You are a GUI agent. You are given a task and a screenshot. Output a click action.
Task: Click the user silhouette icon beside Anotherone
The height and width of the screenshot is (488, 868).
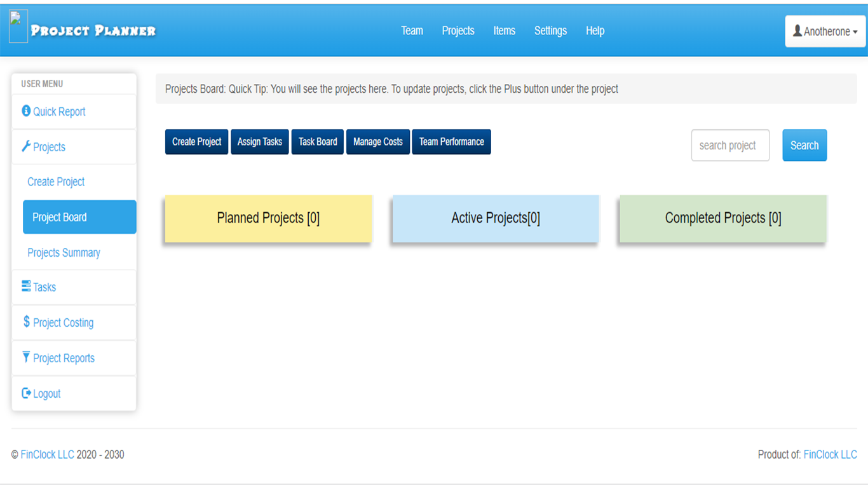797,29
